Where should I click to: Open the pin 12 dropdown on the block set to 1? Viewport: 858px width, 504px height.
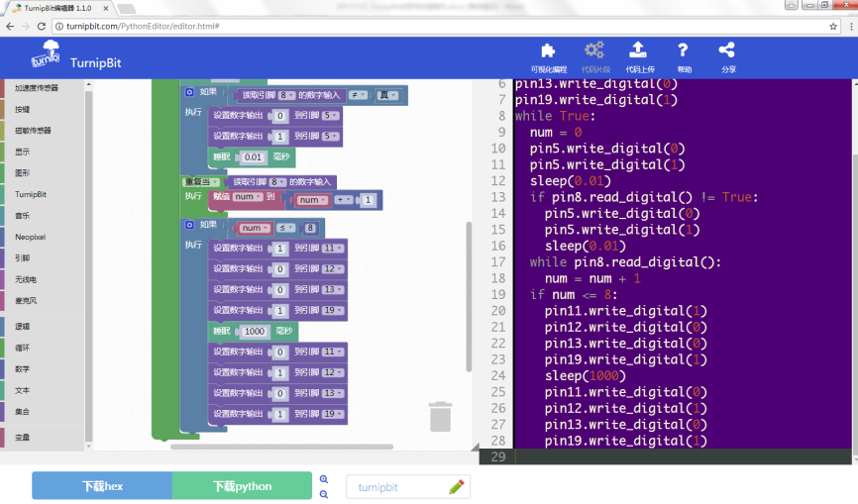(333, 373)
